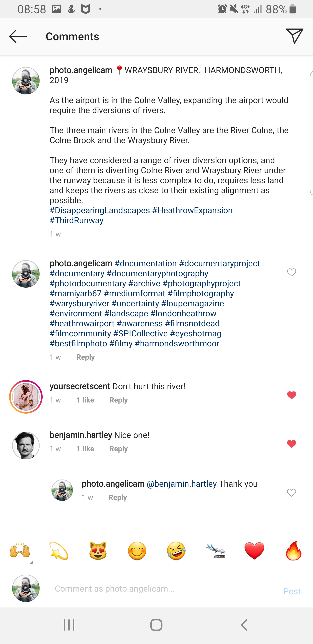
Task: Tap the Post comment button
Action: click(x=292, y=591)
